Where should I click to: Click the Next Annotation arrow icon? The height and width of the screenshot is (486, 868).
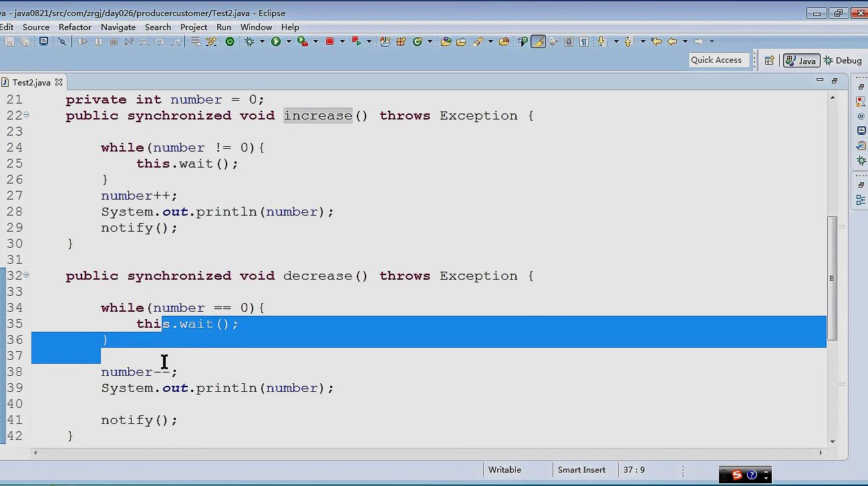tap(602, 41)
